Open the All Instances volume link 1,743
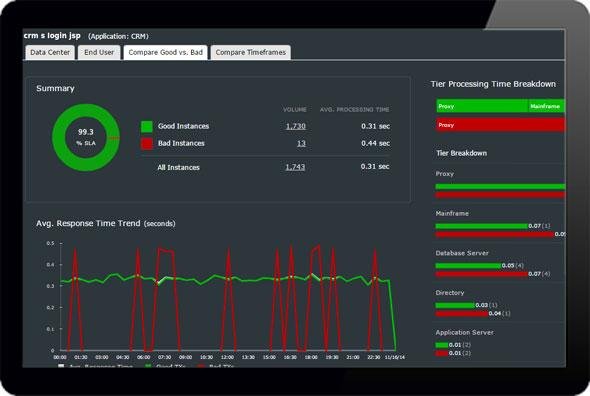The height and width of the screenshot is (396, 590). pyautogui.click(x=295, y=167)
